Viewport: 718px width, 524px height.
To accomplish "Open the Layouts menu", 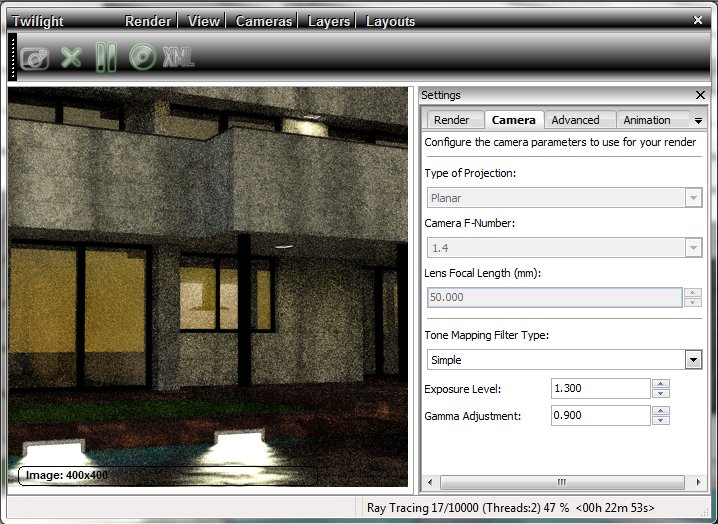I will (x=390, y=21).
